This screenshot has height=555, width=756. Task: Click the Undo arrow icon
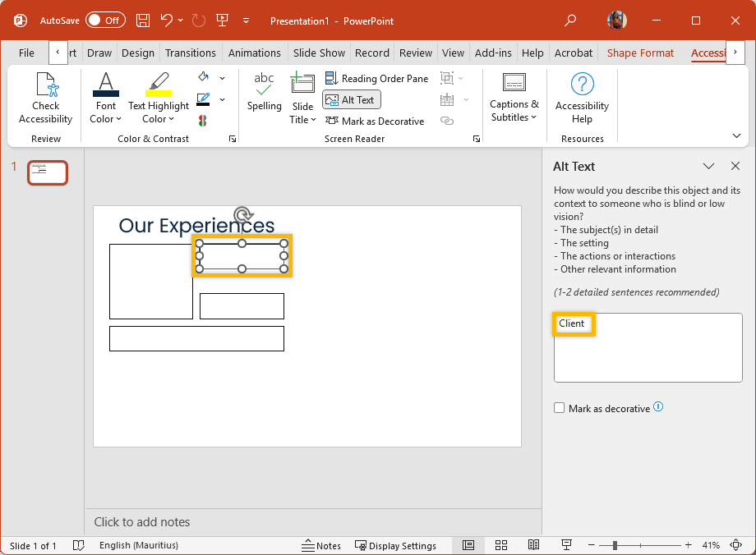coord(167,20)
